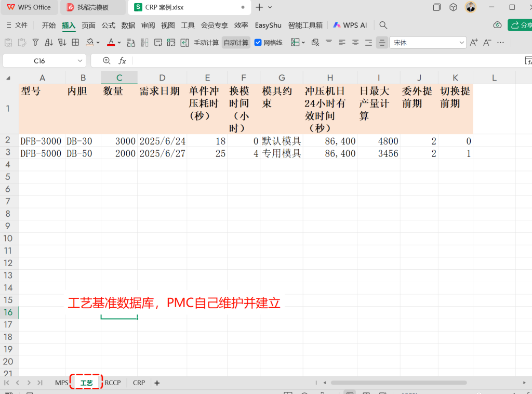This screenshot has width=532, height=394.
Task: Click the user avatar icon
Action: point(471,7)
